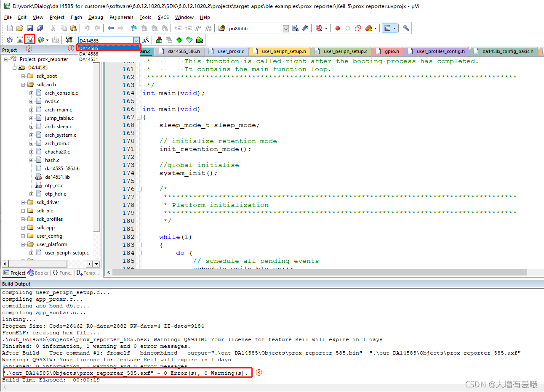
Task: Collapse the code fold at line 167
Action: click(x=139, y=117)
